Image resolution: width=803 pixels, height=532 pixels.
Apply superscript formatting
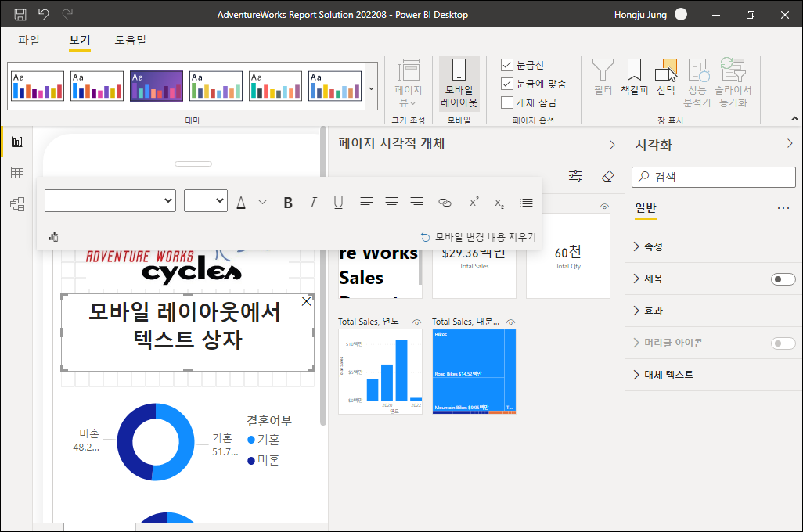click(x=474, y=203)
